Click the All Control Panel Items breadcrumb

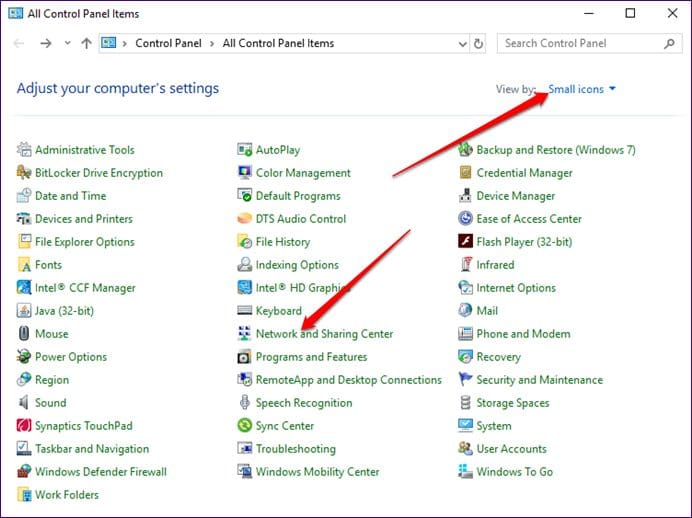tap(278, 43)
